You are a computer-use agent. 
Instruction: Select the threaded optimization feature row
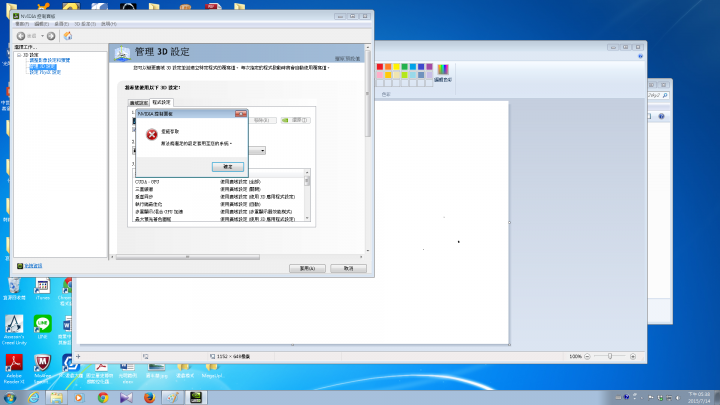[219, 204]
